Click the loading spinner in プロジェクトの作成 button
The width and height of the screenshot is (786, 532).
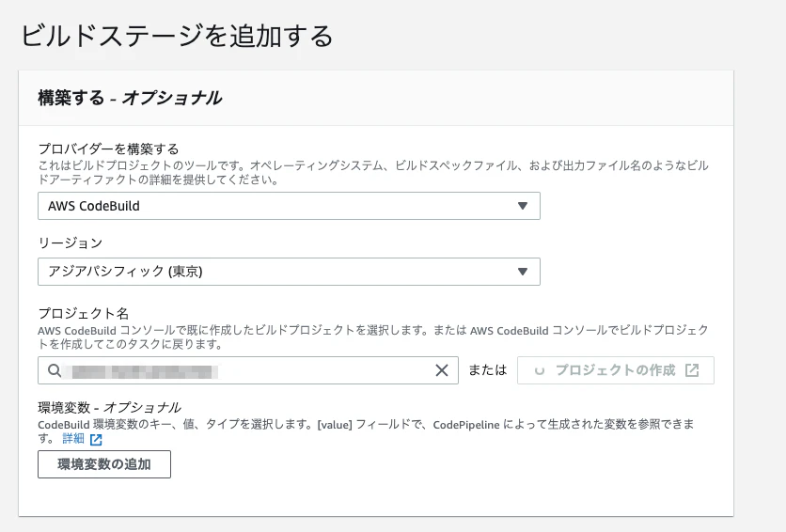[540, 370]
